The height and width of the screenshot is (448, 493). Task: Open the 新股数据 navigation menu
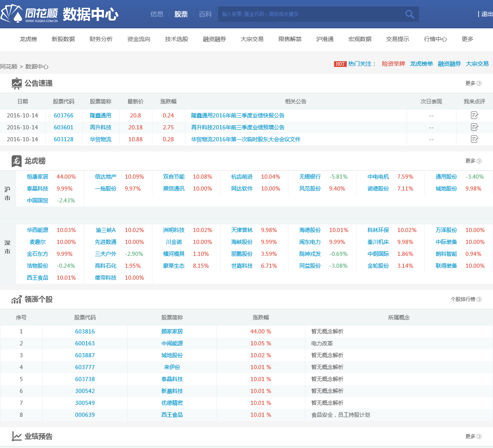63,39
